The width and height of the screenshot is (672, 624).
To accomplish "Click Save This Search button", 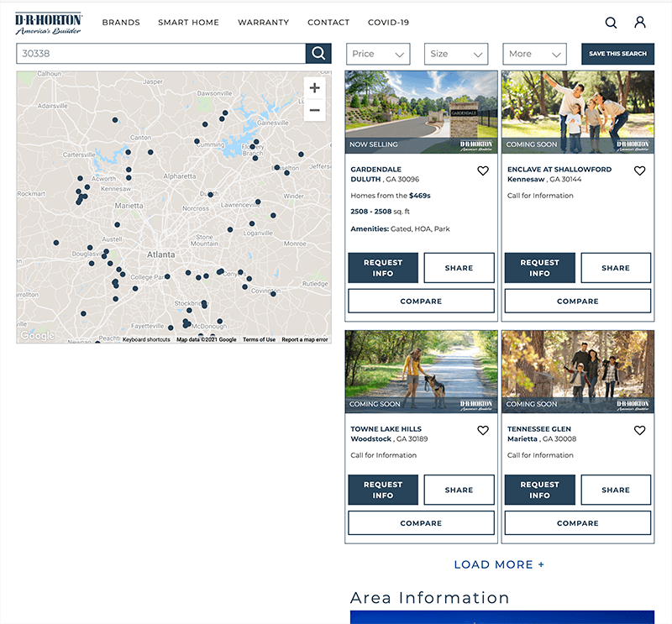I will point(617,54).
